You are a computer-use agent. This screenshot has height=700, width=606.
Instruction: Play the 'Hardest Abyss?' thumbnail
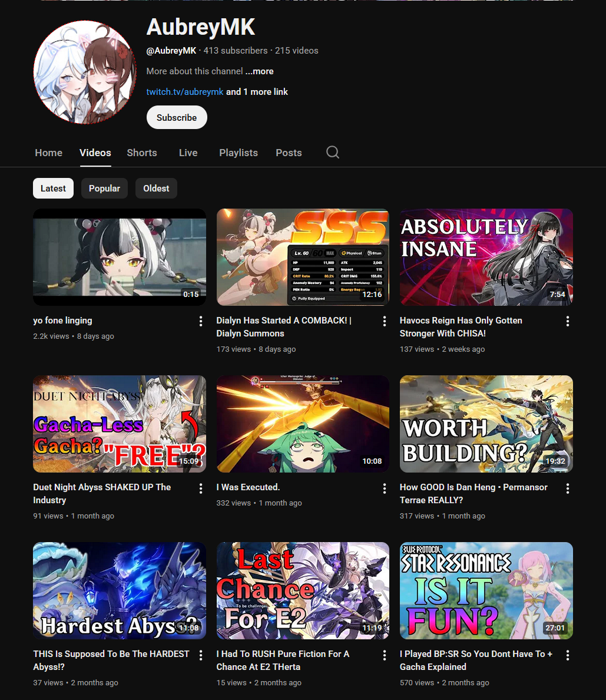click(x=120, y=590)
